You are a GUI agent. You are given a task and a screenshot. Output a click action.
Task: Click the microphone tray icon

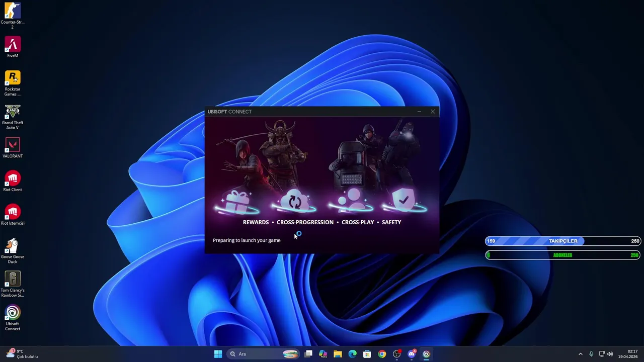click(591, 354)
